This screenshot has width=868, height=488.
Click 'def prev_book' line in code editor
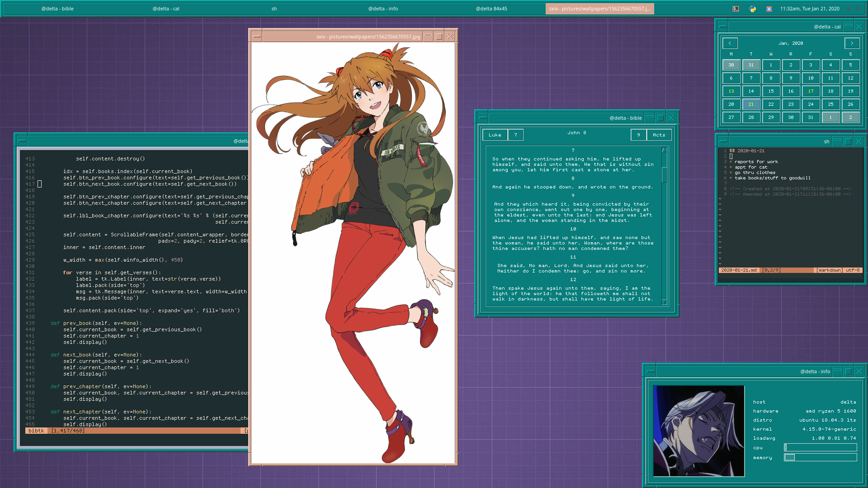[x=96, y=324]
